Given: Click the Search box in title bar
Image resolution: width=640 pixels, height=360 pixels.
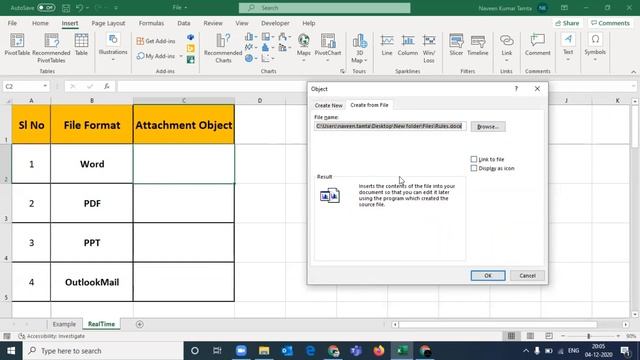Looking at the screenshot, I should (324, 8).
